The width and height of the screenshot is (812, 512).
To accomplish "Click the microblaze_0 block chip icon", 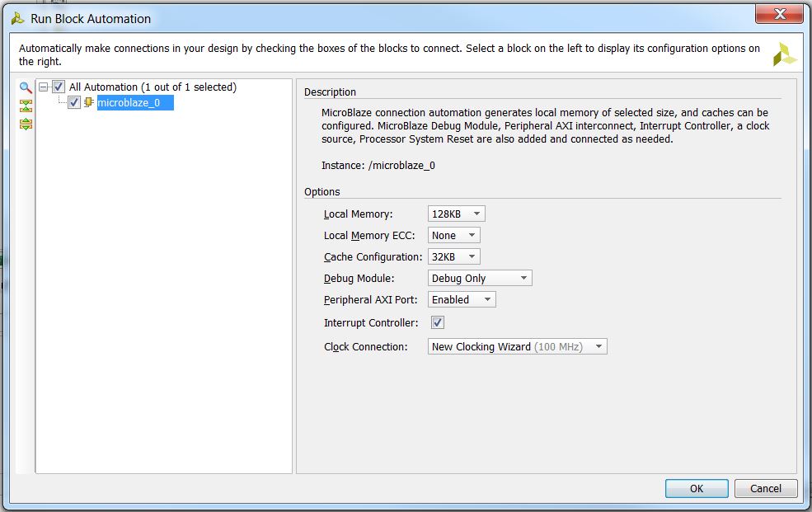I will (88, 102).
